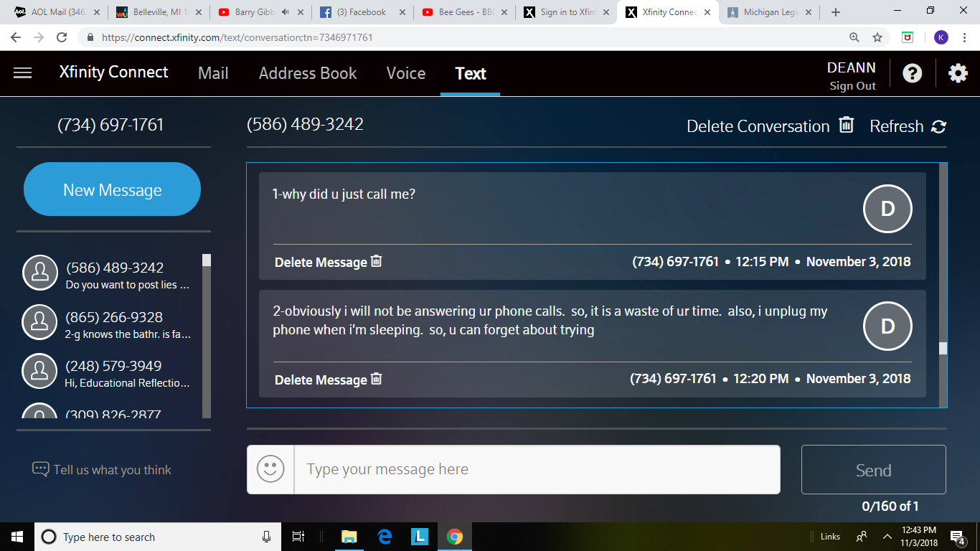Select conversation (586) 489-3242 in list
The height and width of the screenshot is (551, 980).
point(113,275)
